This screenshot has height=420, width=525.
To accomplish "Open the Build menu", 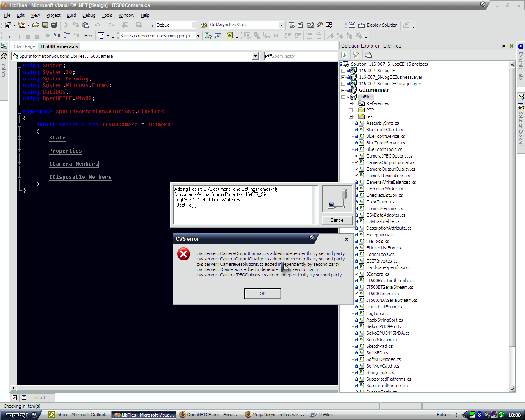I will [x=71, y=15].
